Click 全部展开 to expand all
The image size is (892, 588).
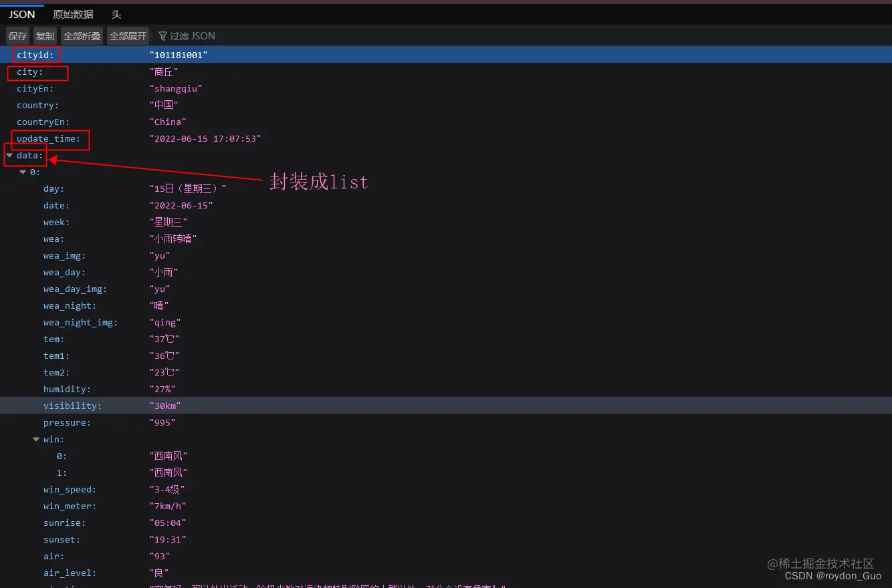tap(128, 36)
